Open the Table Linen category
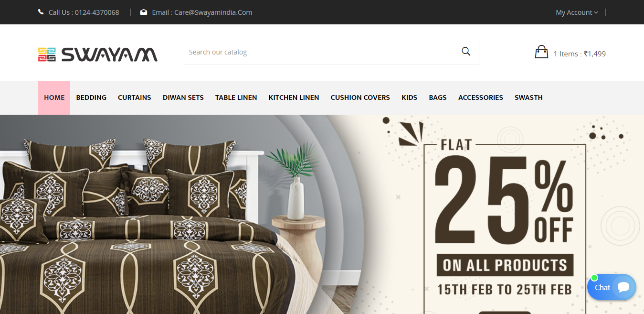The width and height of the screenshot is (644, 314). (x=236, y=97)
